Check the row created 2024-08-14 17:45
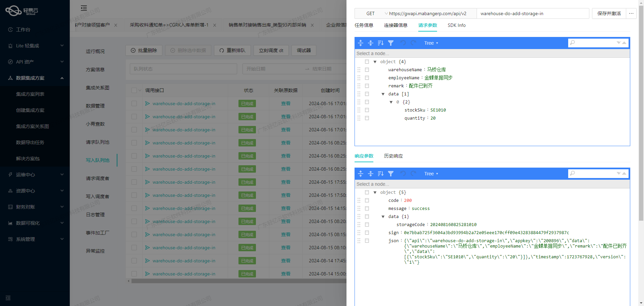 (x=134, y=261)
